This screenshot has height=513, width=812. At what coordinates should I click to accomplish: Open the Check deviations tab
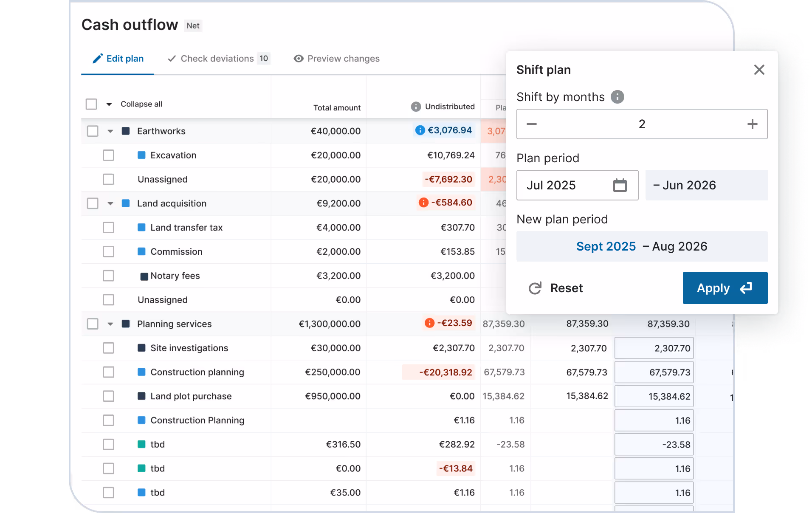219,59
